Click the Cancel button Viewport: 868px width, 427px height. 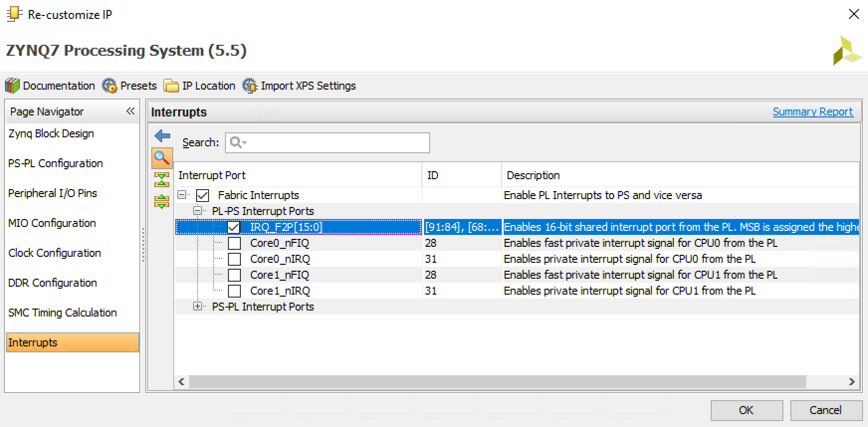coord(826,410)
